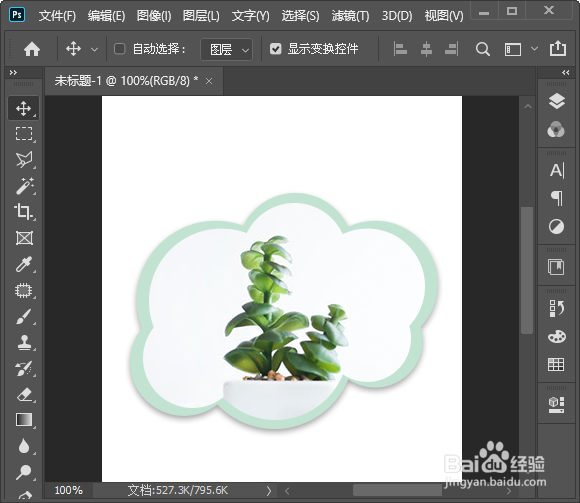Select the Polygonal Lasso tool
The height and width of the screenshot is (503, 580).
[x=24, y=159]
